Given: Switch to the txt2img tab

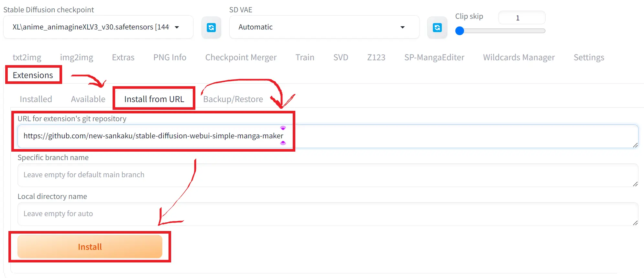Looking at the screenshot, I should coord(27,57).
